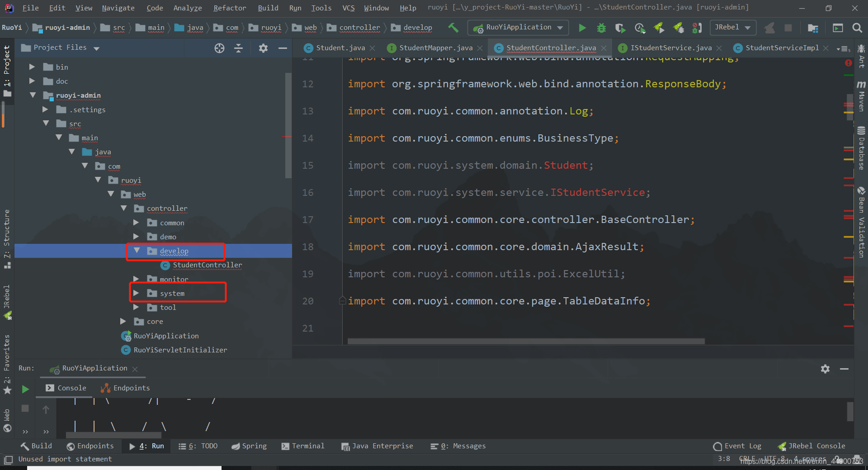Close the StudentMapper.java tab
This screenshot has width=868, height=470.
pos(480,48)
